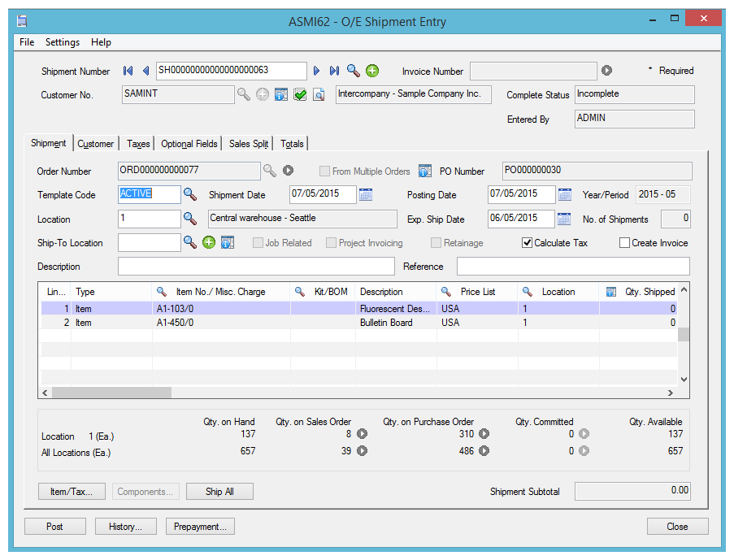Go to next shipment number arrow
The width and height of the screenshot is (734, 560).
pos(317,72)
